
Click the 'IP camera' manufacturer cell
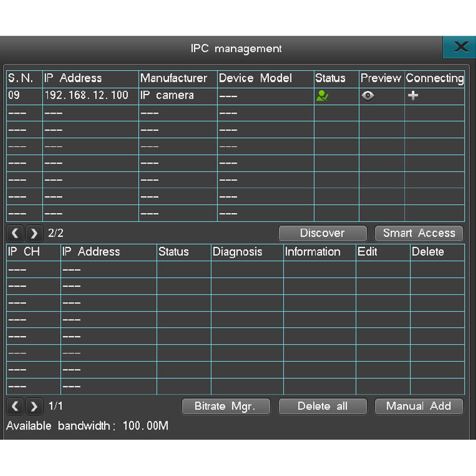(x=178, y=96)
